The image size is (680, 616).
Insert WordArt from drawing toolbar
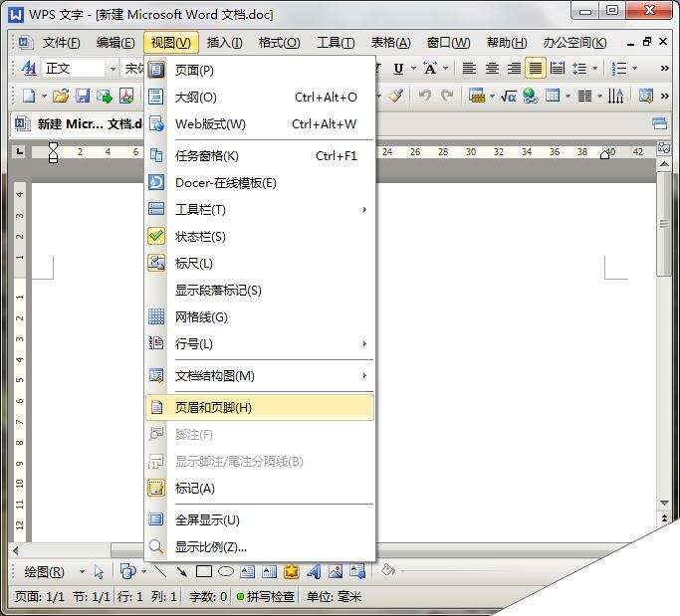[313, 572]
